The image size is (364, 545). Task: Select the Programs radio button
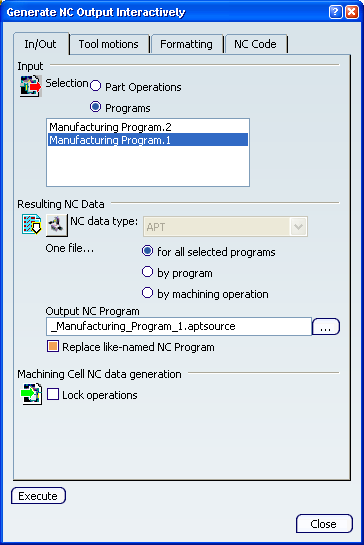point(95,107)
